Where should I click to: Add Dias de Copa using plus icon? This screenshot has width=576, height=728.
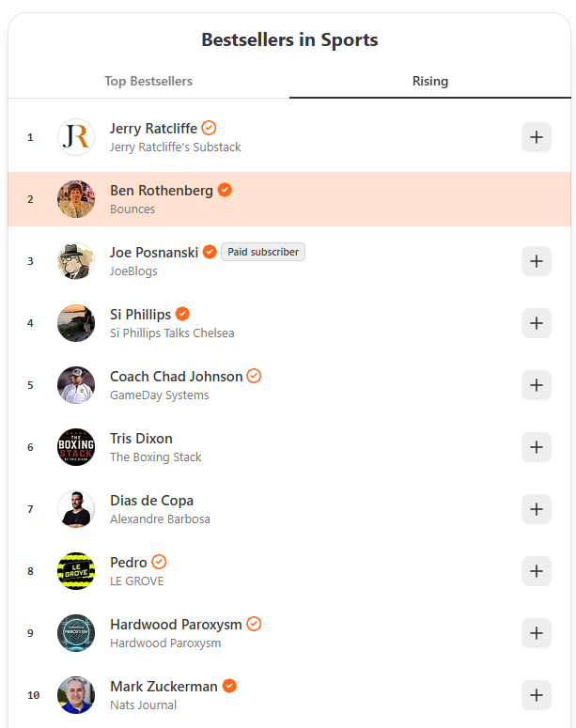(x=536, y=509)
